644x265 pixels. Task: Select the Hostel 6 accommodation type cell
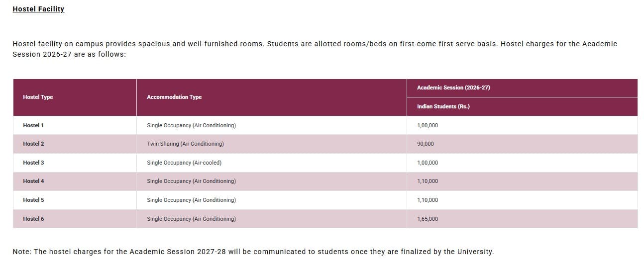click(191, 219)
